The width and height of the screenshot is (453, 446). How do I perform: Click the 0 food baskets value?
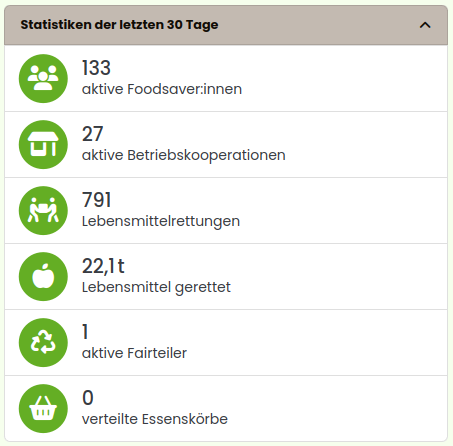click(88, 398)
